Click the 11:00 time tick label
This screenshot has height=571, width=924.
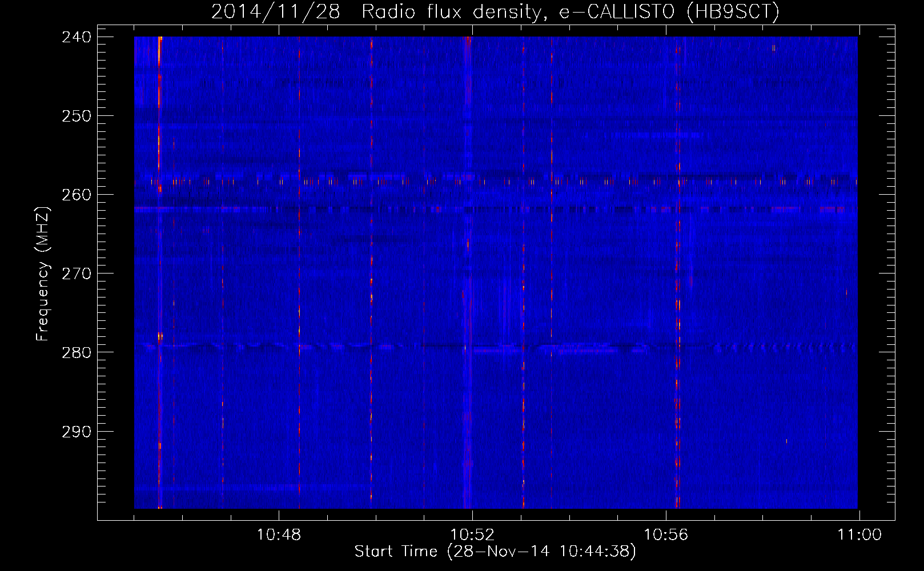coord(859,535)
